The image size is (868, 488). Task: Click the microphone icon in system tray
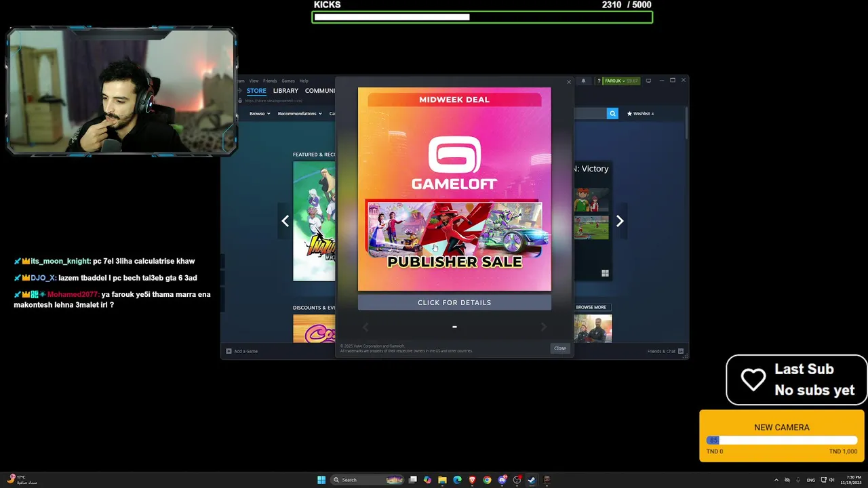coord(798,480)
